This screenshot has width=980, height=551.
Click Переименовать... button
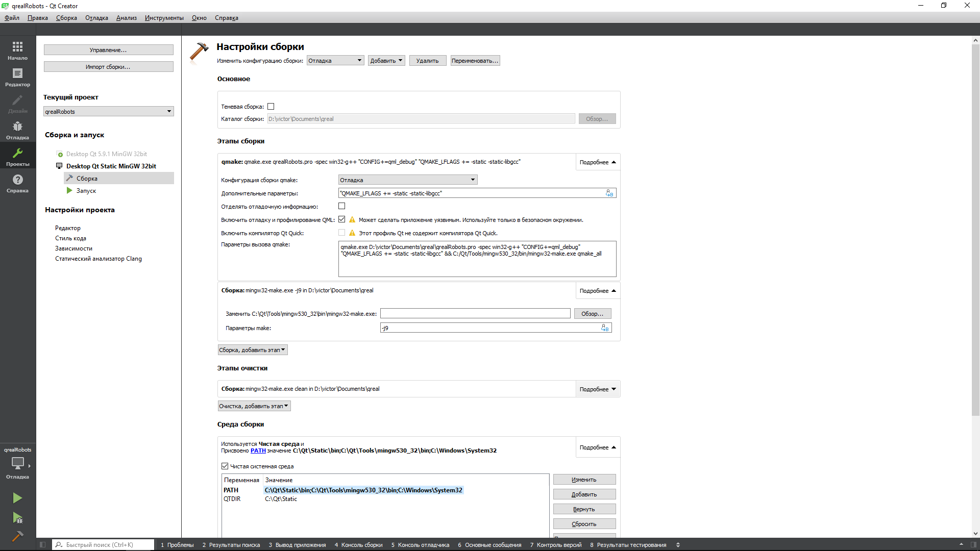click(475, 61)
